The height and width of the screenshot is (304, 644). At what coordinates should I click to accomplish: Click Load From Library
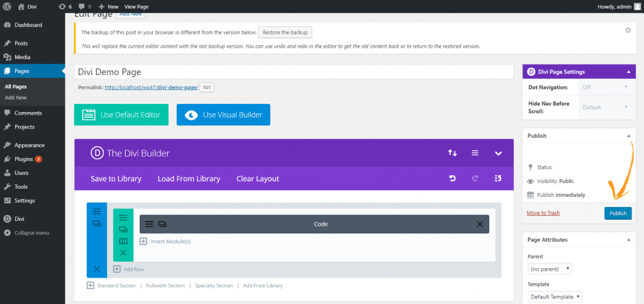click(x=189, y=179)
